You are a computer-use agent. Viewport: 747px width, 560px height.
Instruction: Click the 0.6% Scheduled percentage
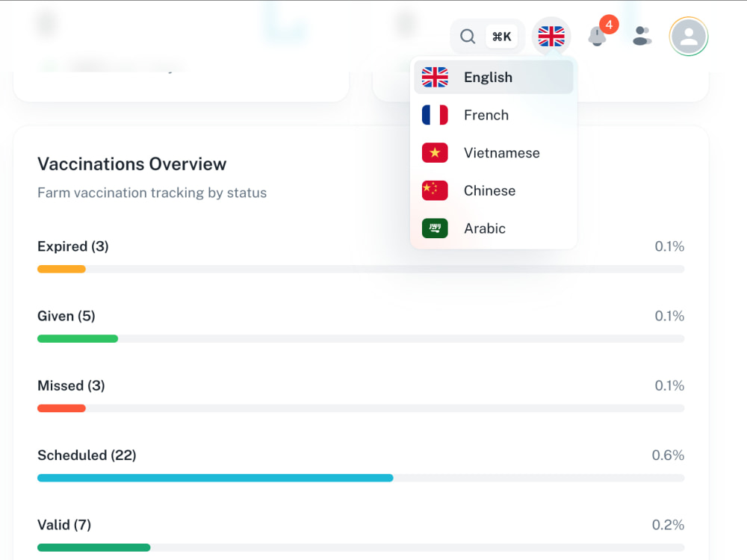(668, 455)
